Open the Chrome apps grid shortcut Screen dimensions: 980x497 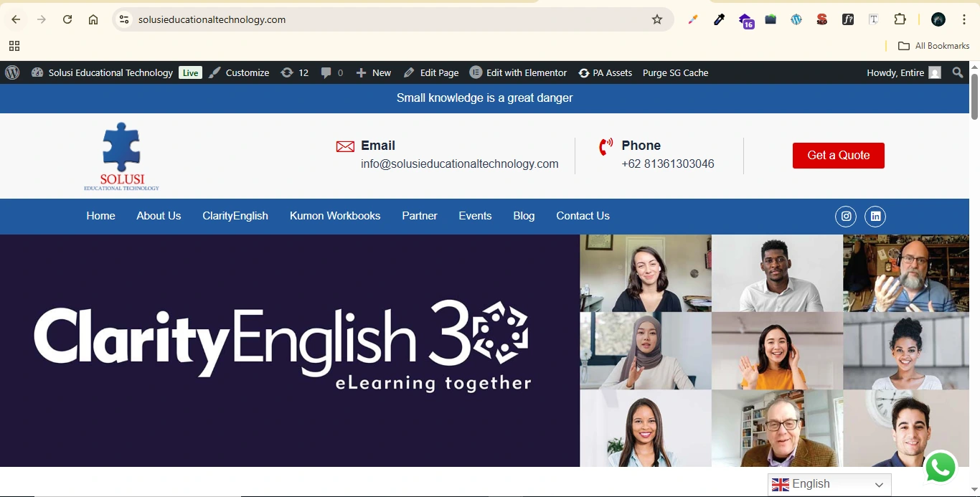coord(14,46)
